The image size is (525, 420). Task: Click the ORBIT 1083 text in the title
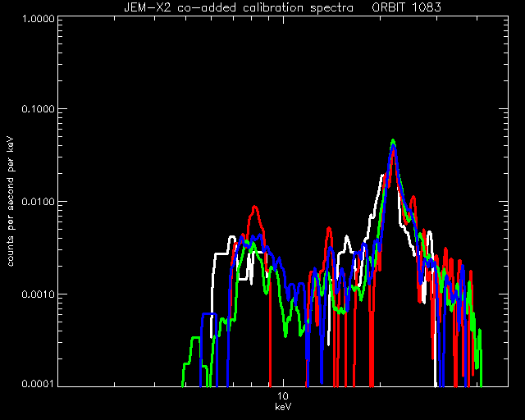[406, 7]
